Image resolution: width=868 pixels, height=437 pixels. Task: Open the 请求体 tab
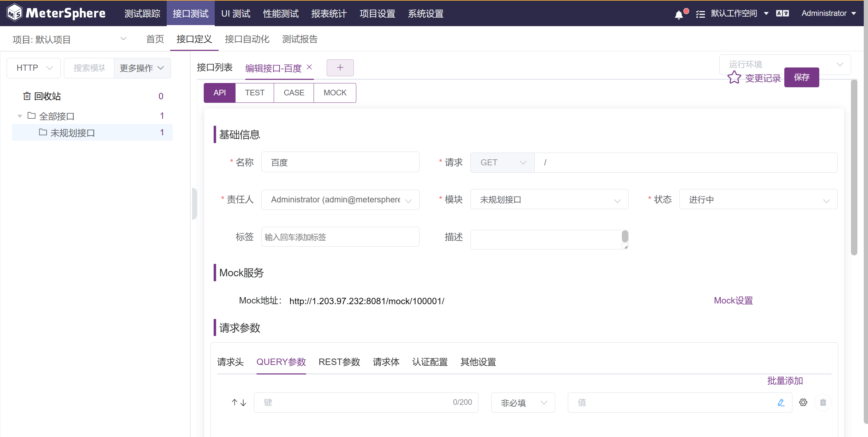click(386, 362)
